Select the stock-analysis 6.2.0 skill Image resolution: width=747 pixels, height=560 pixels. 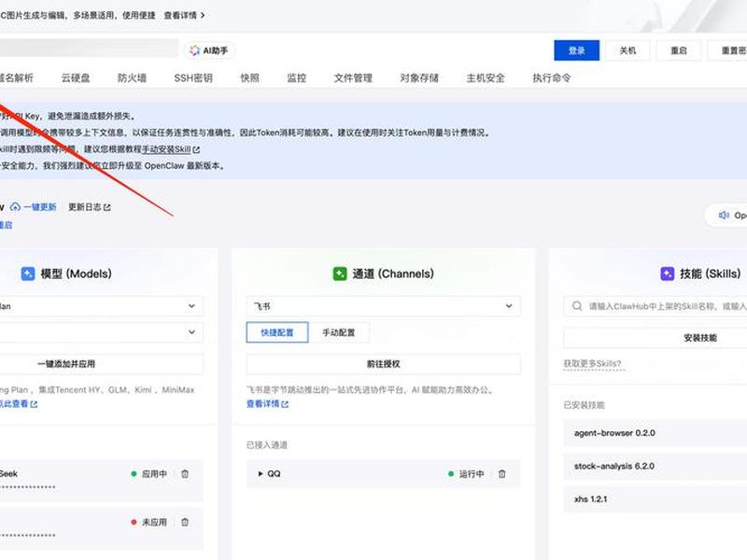(x=655, y=466)
